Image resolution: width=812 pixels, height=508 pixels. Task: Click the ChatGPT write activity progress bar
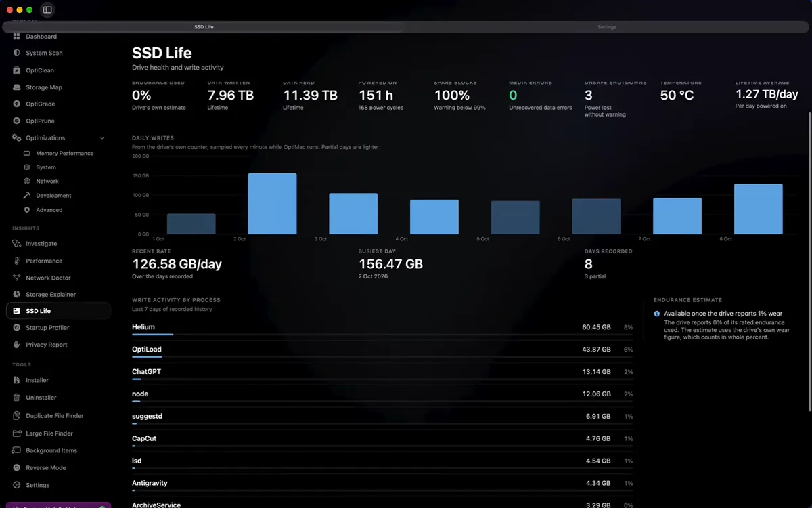pyautogui.click(x=382, y=379)
